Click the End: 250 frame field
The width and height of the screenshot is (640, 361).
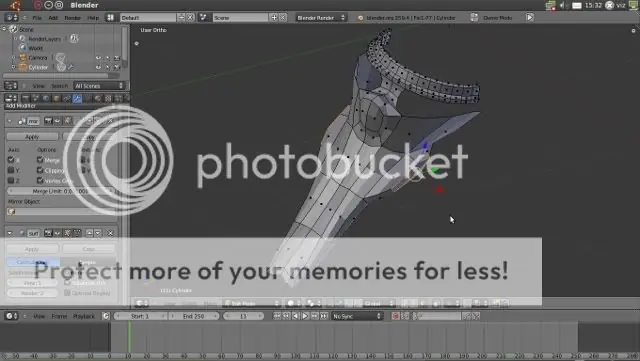point(194,316)
